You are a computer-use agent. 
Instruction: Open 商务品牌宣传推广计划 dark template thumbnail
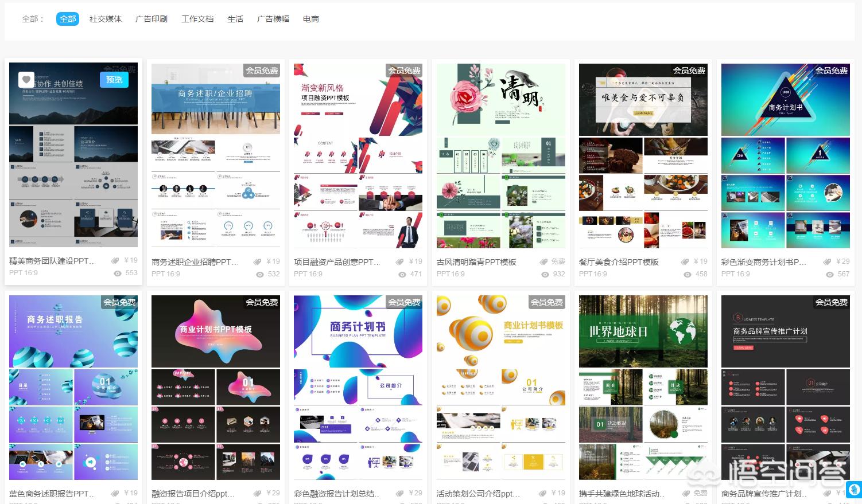786,388
